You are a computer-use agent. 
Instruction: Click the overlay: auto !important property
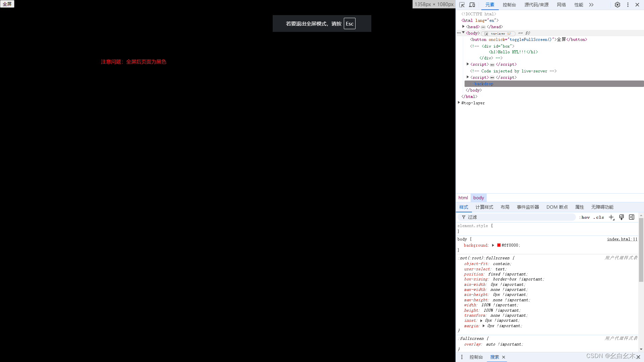(x=493, y=344)
